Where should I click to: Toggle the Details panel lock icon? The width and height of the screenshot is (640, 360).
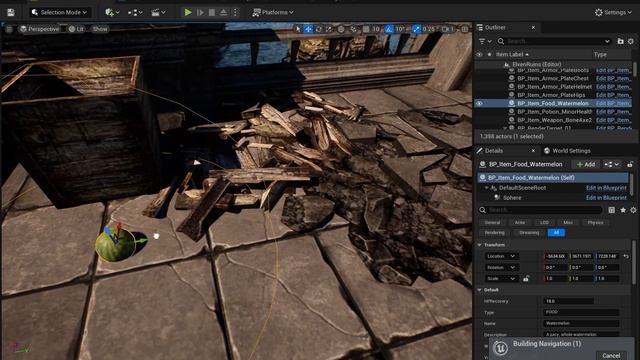click(x=630, y=164)
